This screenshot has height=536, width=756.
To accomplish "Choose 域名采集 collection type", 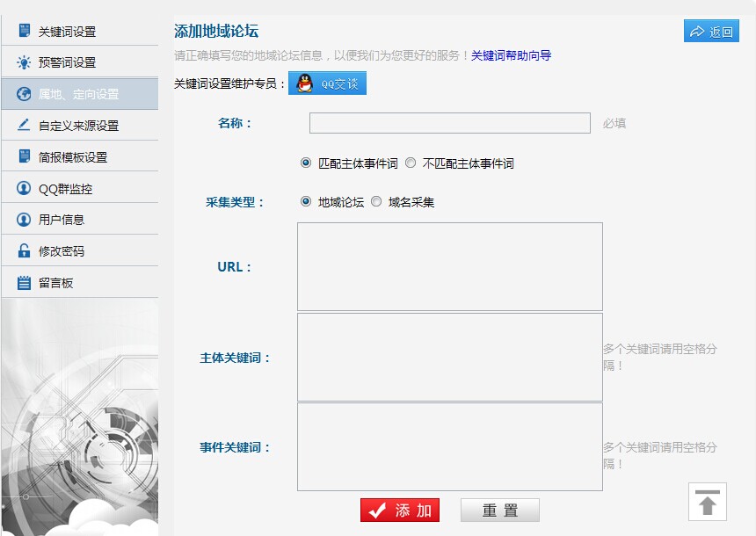I will [376, 201].
